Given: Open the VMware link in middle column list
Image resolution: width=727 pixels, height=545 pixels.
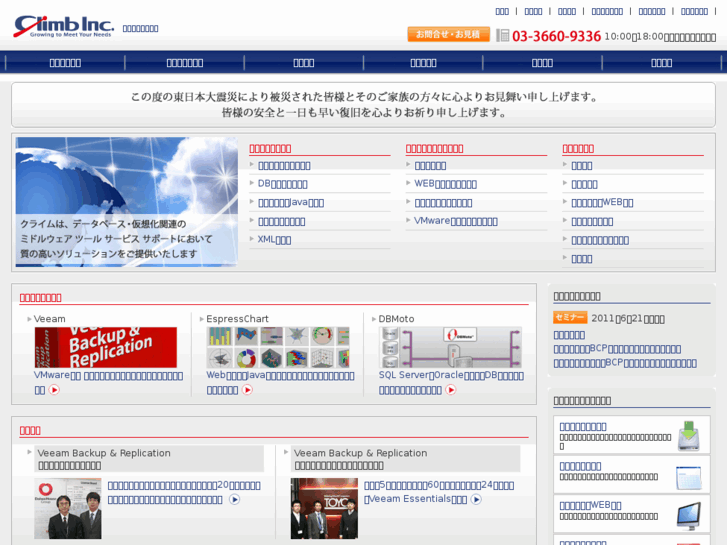Looking at the screenshot, I should 455,221.
